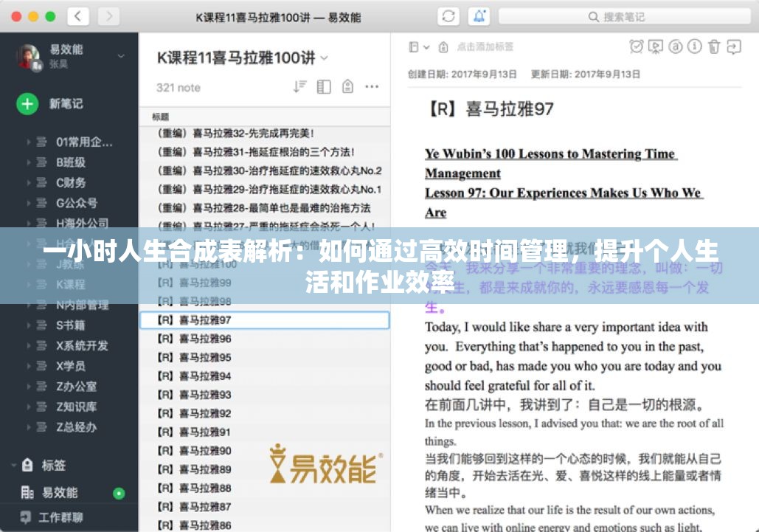759x532 pixels.
Task: Select the Z办公室 notebook
Action: pyautogui.click(x=76, y=387)
